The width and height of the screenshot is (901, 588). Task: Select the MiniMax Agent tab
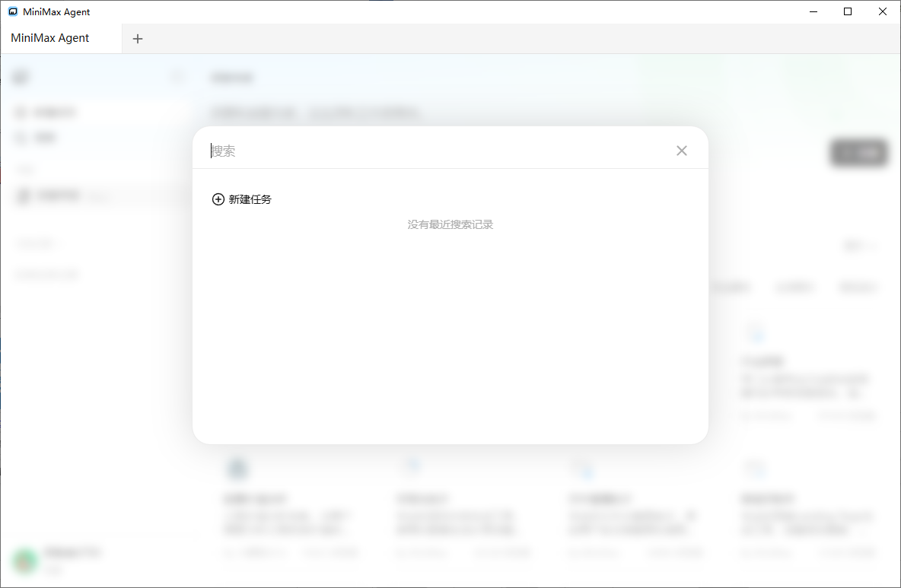(51, 38)
